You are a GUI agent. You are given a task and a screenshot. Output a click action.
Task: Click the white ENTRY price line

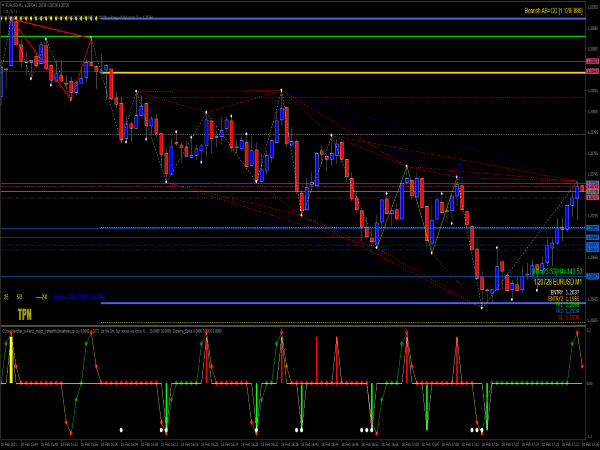[x=565, y=292]
